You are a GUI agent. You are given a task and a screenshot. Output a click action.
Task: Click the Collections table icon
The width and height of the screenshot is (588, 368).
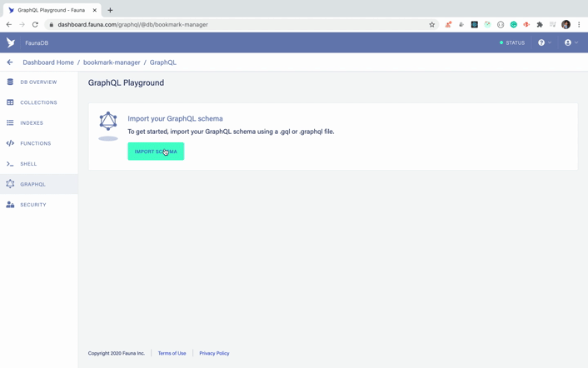(10, 102)
